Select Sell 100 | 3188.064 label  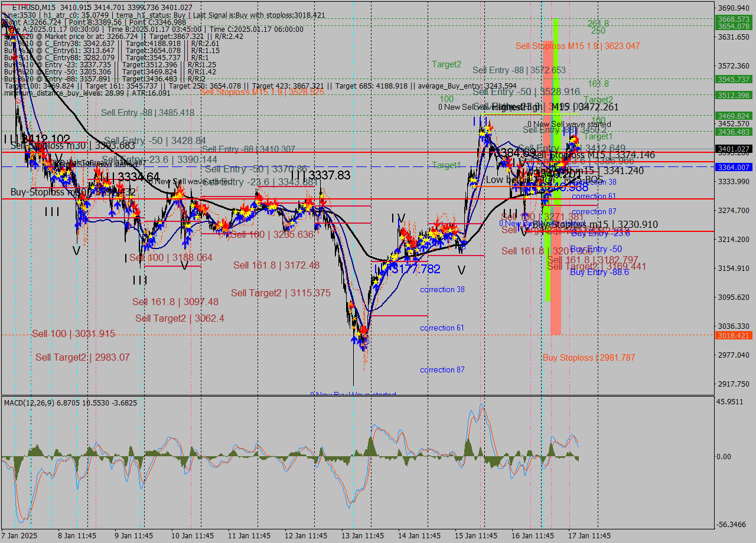[171, 258]
